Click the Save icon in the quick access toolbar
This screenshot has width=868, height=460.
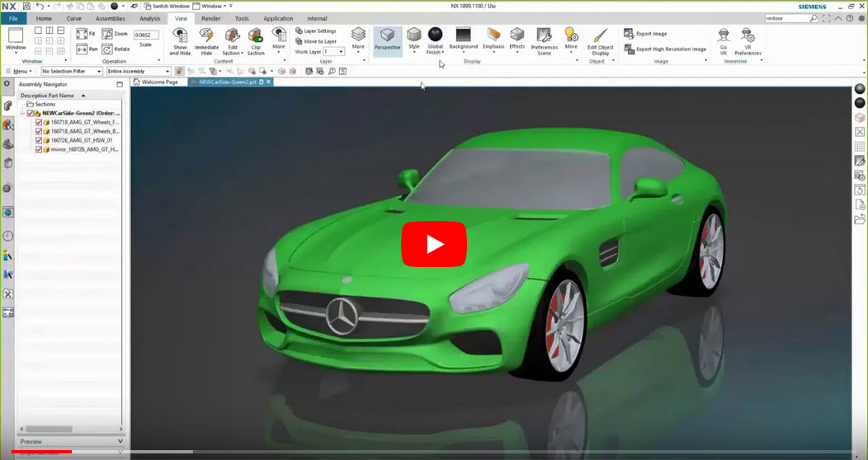26,6
